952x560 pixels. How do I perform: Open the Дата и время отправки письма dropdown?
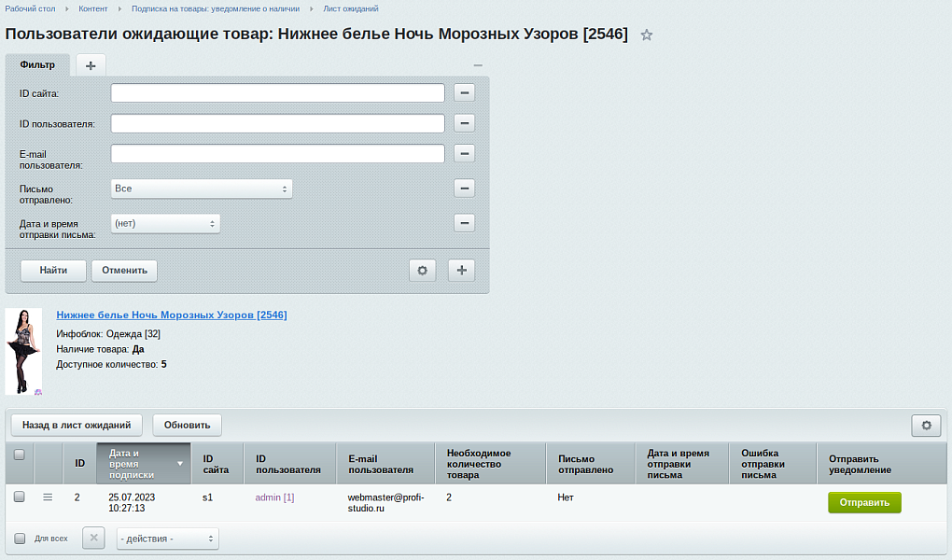[165, 222]
